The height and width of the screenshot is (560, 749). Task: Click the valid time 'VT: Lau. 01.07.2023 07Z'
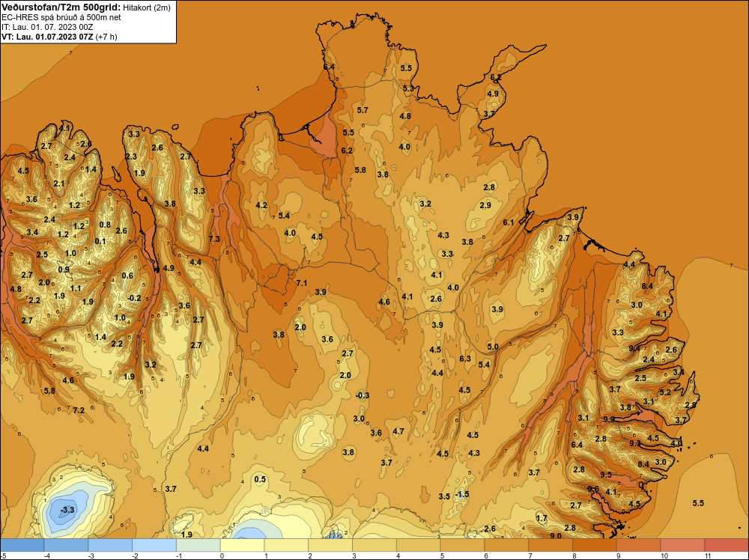(47, 37)
